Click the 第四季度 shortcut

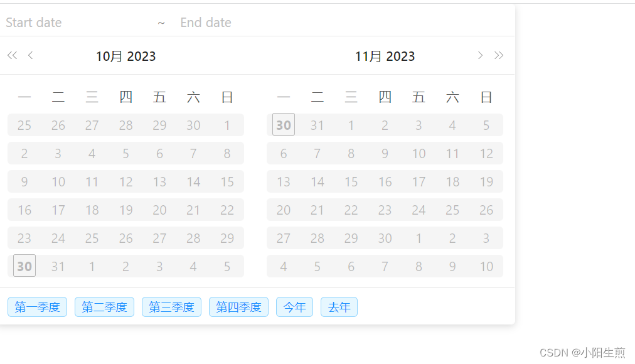pyautogui.click(x=238, y=307)
